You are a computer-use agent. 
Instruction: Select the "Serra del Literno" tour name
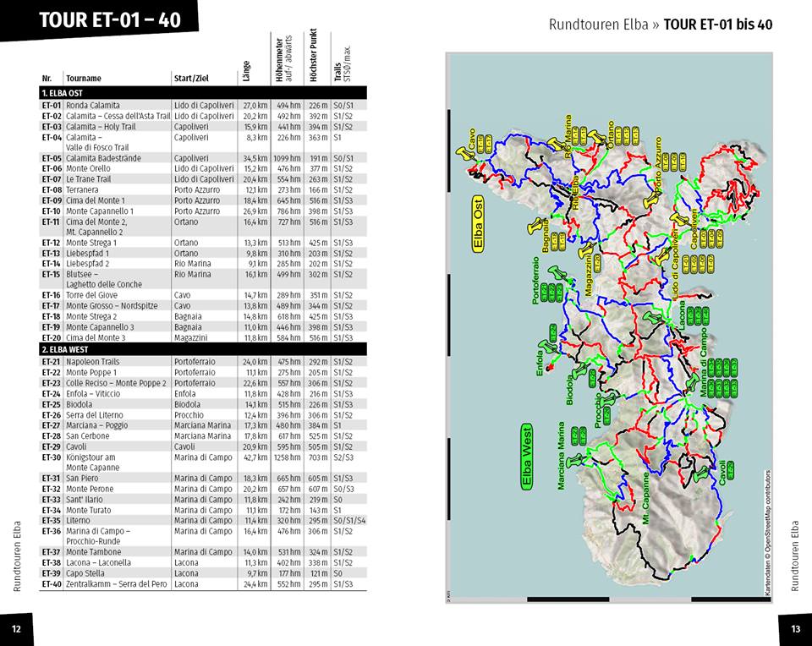[94, 415]
